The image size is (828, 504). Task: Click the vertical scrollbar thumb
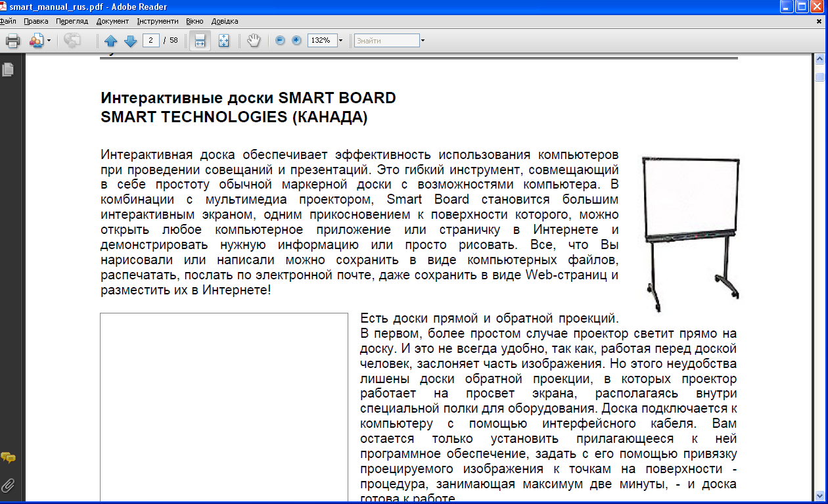coord(819,76)
